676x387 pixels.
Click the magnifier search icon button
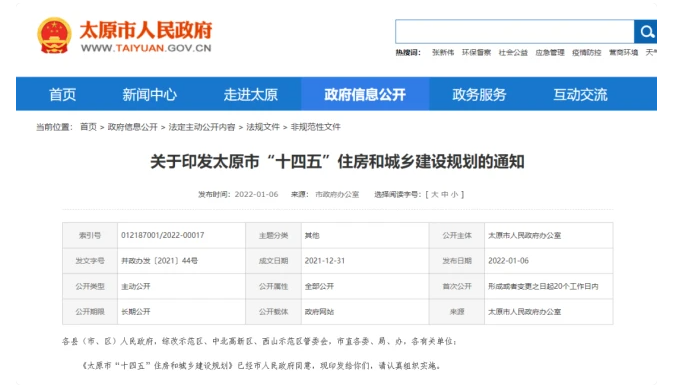tap(645, 31)
